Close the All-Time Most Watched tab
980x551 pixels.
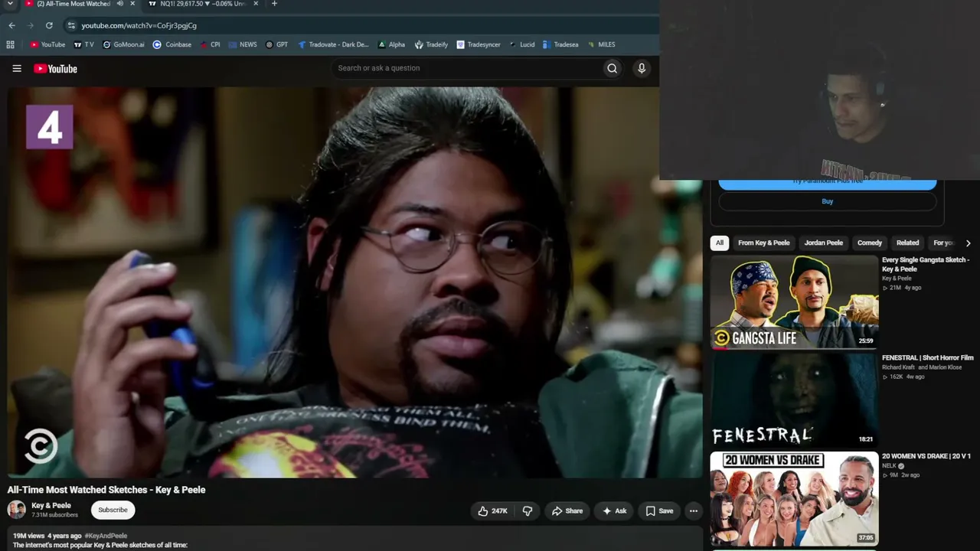[x=132, y=4]
